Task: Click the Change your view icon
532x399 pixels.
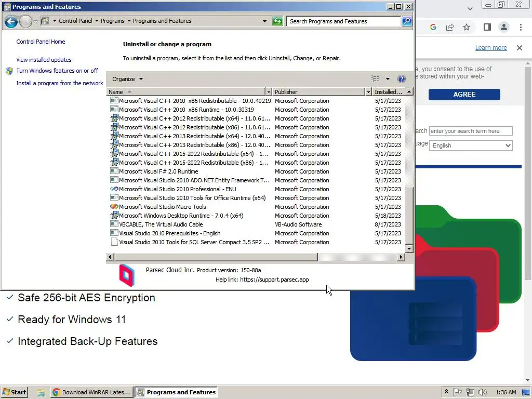Action: [x=375, y=79]
